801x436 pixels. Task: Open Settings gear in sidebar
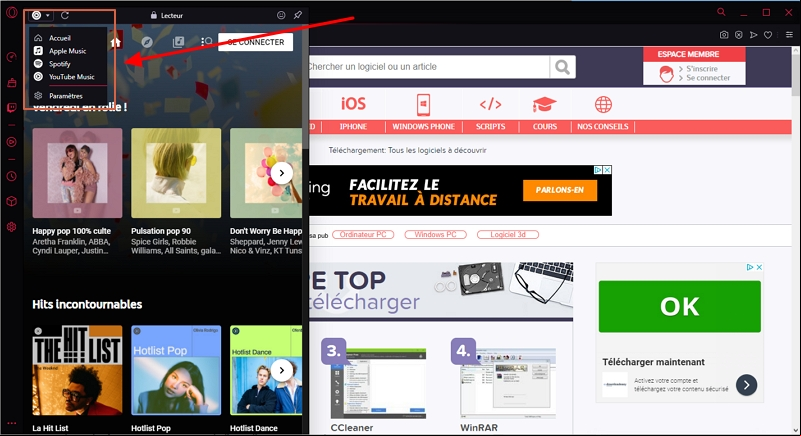pyautogui.click(x=11, y=227)
